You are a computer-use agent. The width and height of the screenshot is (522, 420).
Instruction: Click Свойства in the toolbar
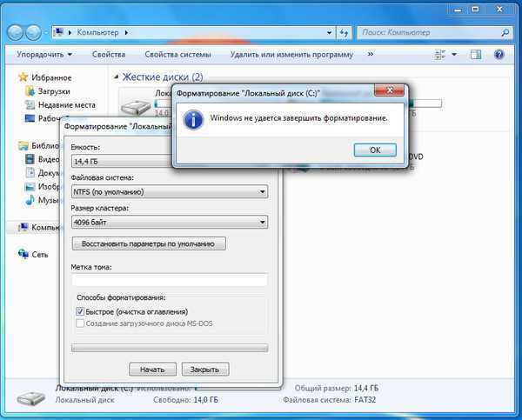tap(109, 54)
